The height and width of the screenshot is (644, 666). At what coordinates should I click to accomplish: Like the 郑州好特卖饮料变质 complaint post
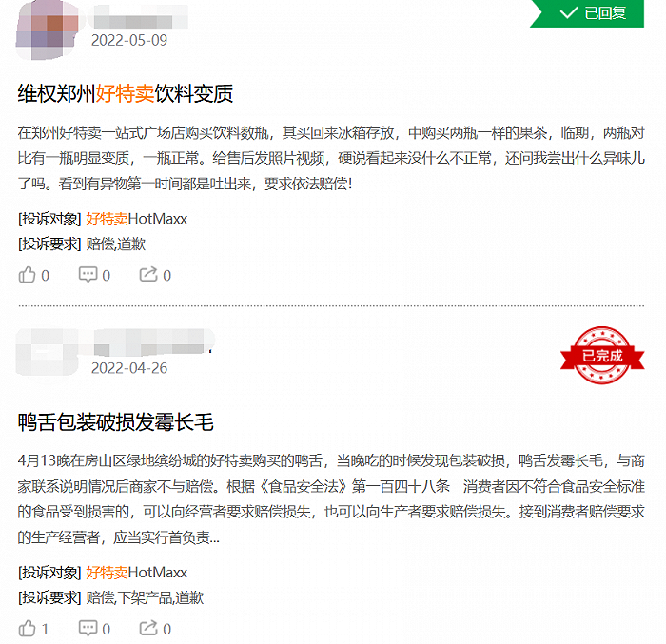pos(33,275)
